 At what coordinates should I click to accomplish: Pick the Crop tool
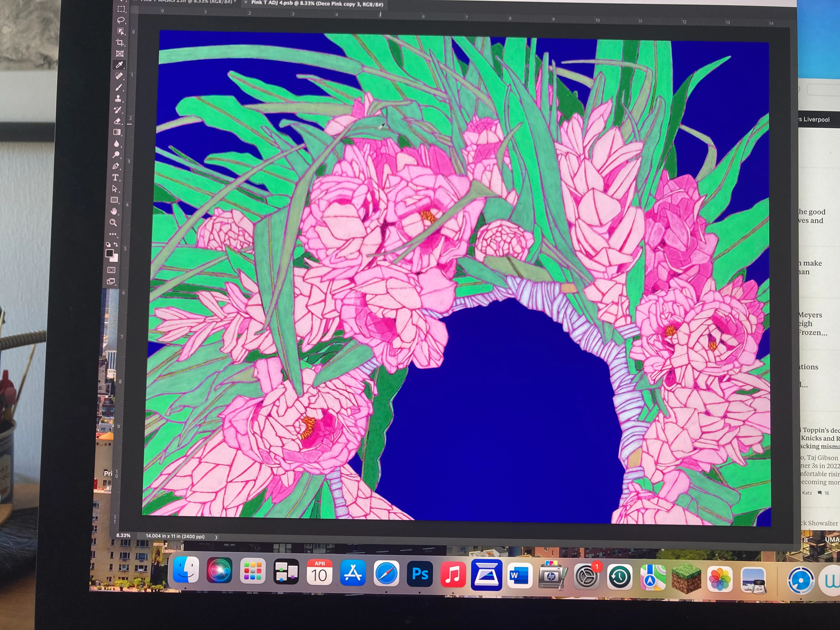click(120, 42)
